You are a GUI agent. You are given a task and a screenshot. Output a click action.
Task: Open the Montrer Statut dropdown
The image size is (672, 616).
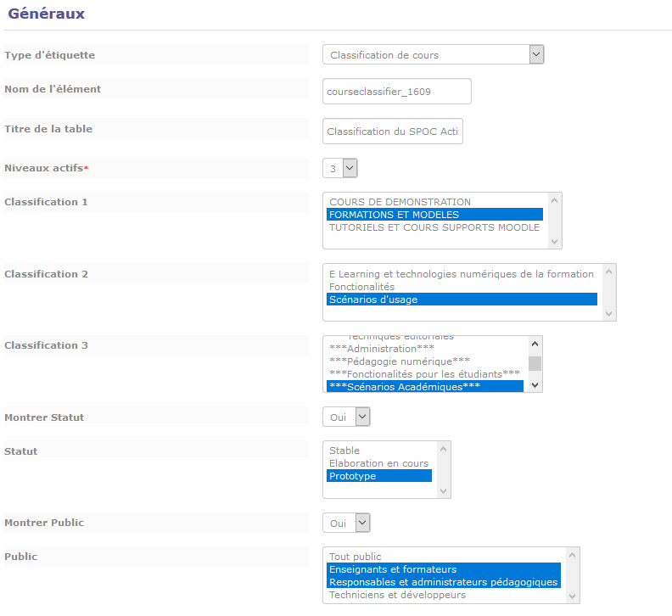[x=346, y=417]
